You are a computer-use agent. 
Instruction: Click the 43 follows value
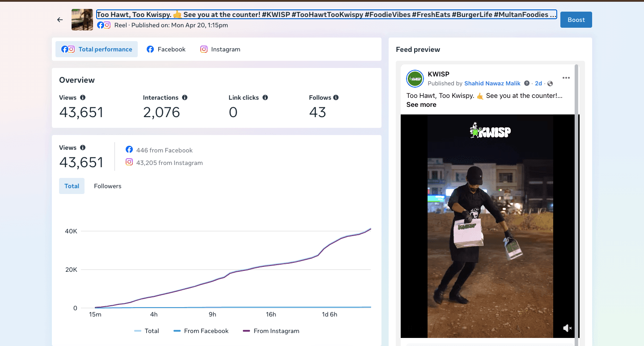(318, 112)
